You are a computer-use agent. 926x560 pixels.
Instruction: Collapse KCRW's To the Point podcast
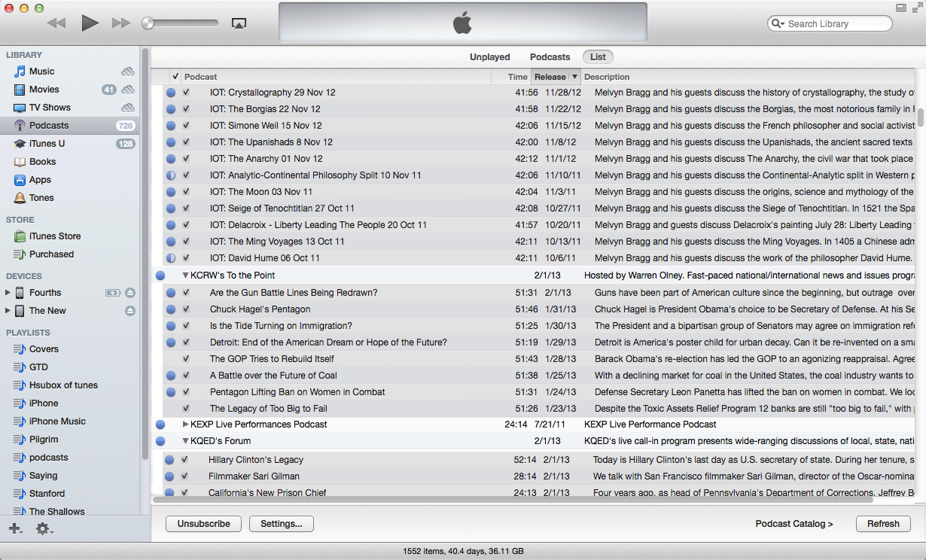[185, 275]
